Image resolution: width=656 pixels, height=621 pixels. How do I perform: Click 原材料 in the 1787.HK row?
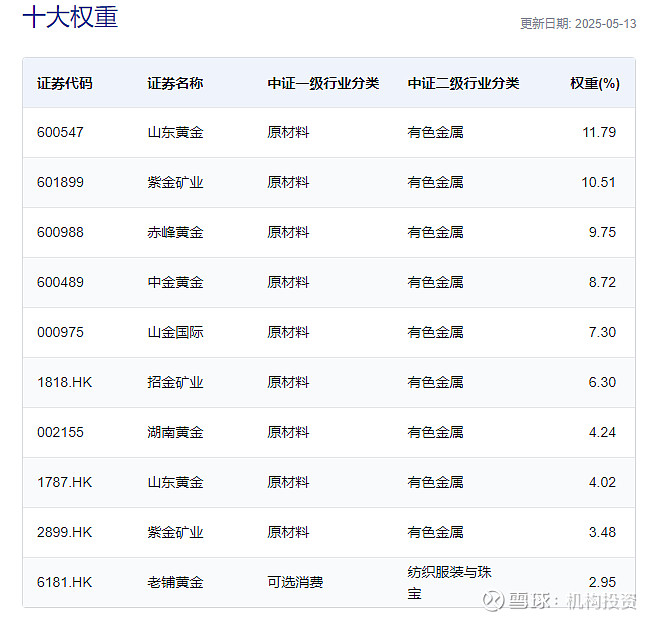[288, 482]
